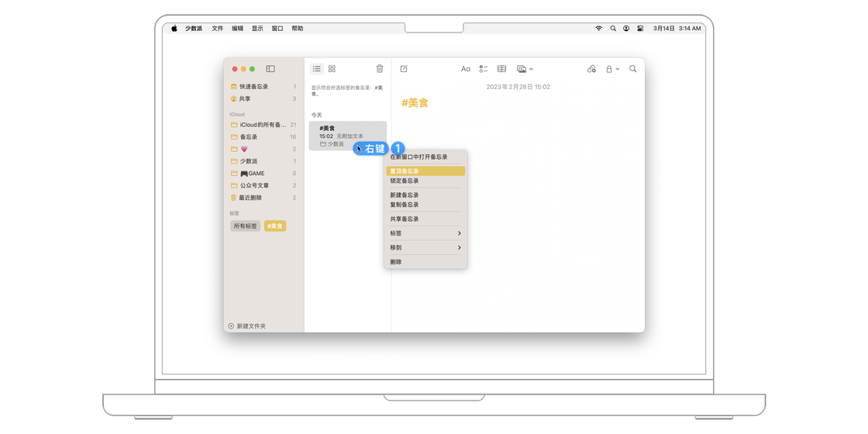Image resolution: width=868 pixels, height=434 pixels.
Task: Click the #美食 note title in editor
Action: [415, 103]
